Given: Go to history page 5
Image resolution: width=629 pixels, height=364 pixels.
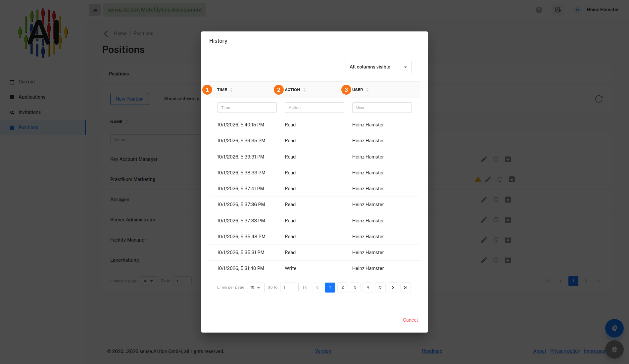Looking at the screenshot, I should pyautogui.click(x=380, y=287).
